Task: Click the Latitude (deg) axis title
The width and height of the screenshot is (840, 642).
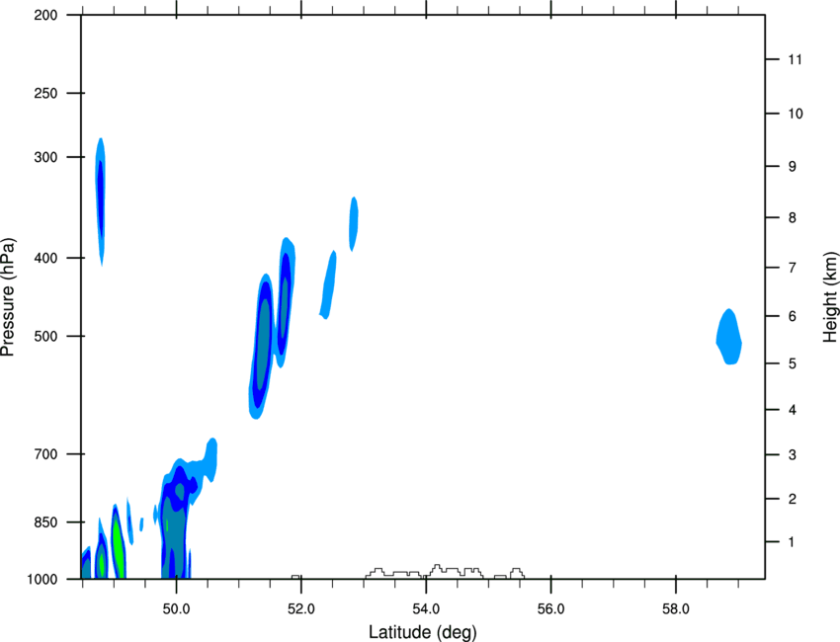Action: click(422, 632)
